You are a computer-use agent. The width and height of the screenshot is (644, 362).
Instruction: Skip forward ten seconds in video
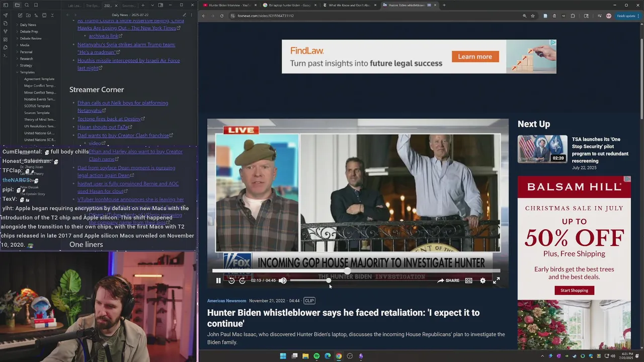tap(242, 281)
